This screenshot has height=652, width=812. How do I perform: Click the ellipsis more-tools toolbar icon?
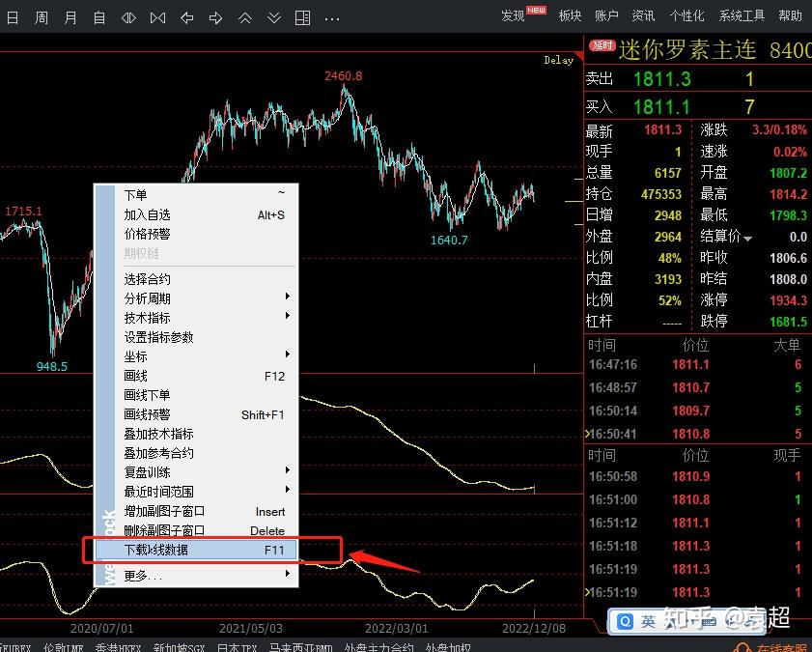point(331,16)
